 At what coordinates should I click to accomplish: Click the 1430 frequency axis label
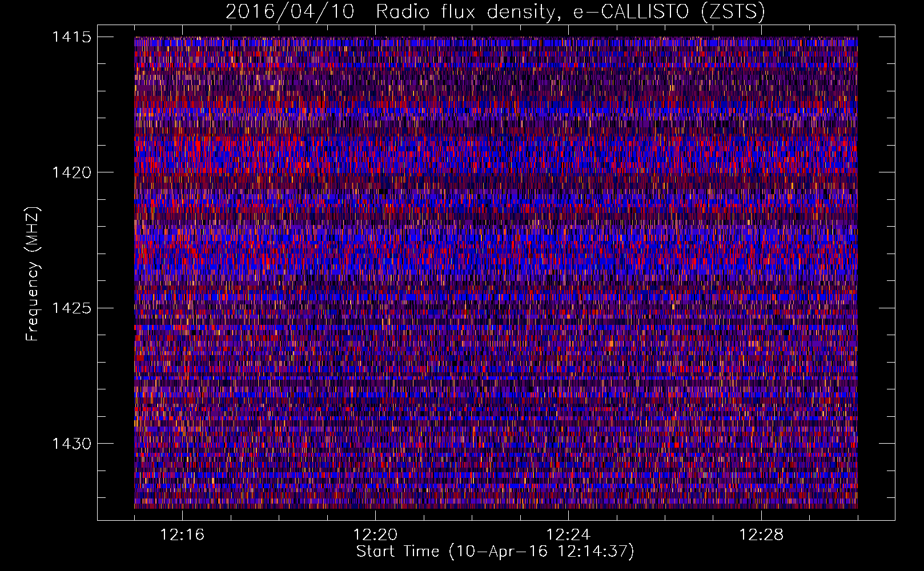71,444
